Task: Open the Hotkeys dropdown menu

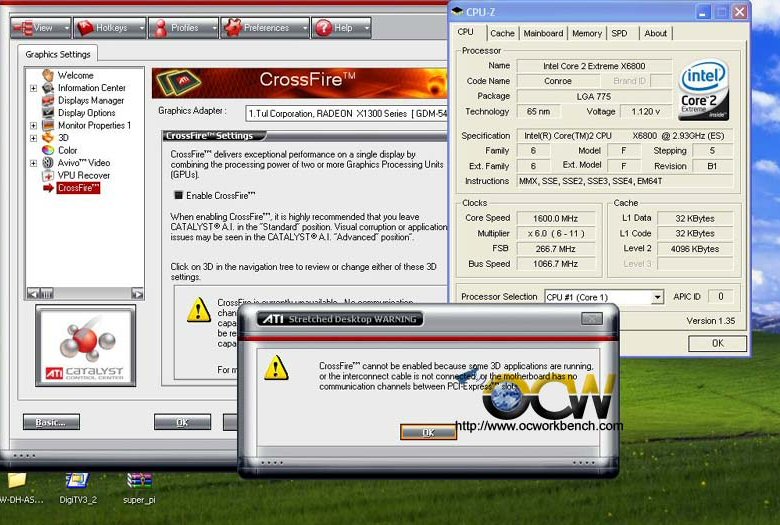Action: [x=110, y=28]
